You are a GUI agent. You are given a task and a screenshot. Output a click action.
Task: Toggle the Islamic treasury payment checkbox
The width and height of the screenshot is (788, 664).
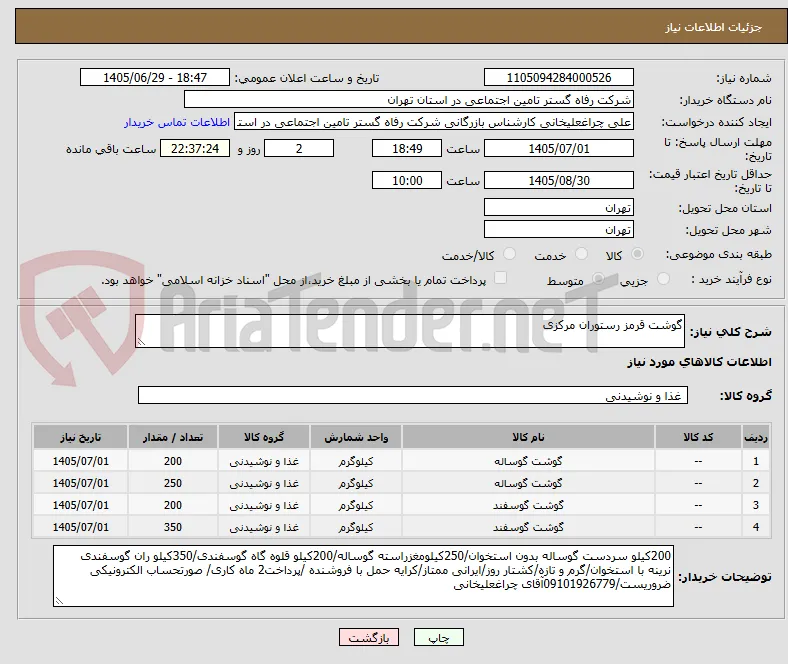(501, 278)
